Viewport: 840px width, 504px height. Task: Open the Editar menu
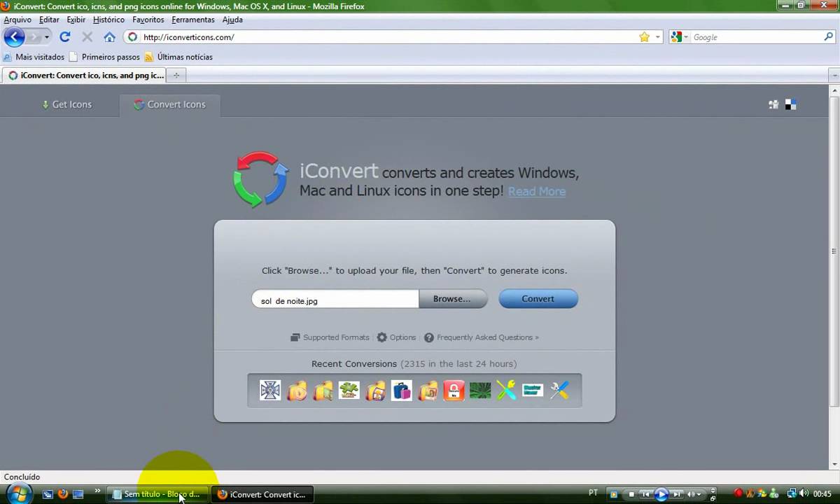click(49, 20)
